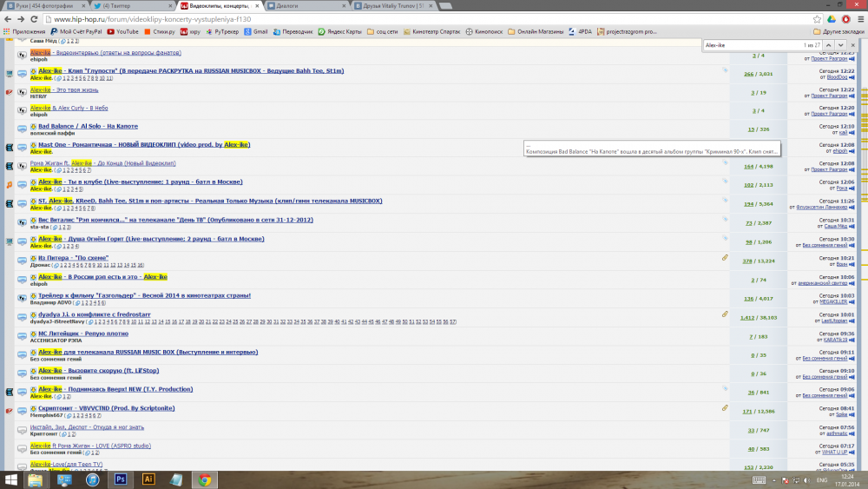868x489 pixels.
Task: Open a new tab button
Action: click(445, 5)
